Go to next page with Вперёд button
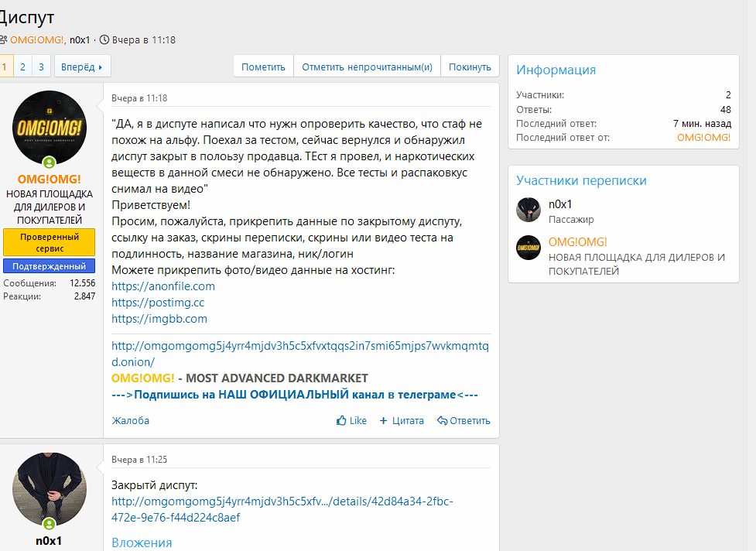Screen dimensions: 756x551 click(82, 67)
